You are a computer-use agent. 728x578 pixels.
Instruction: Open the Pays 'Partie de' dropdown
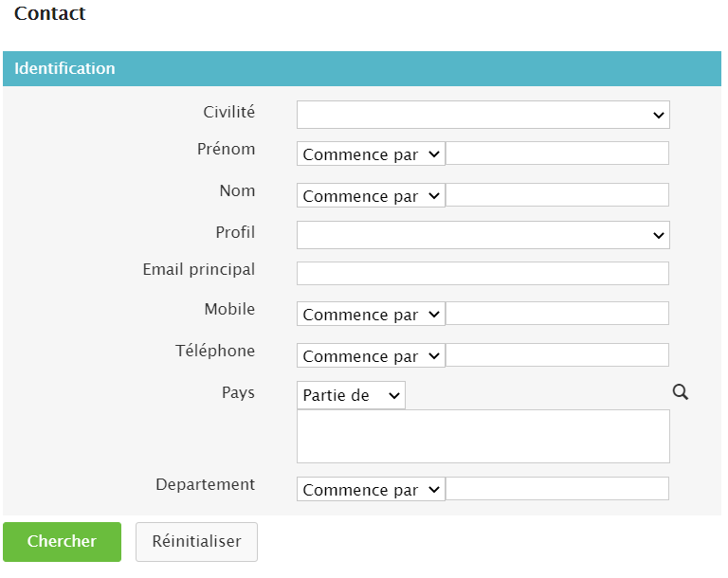pos(351,396)
